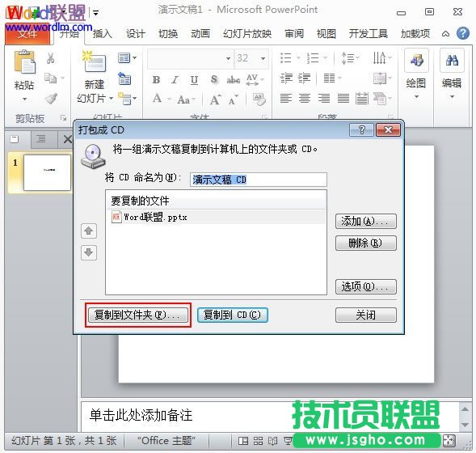476x453 pixels.
Task: Click the notes pane 单击此处添加备注
Action: [x=141, y=415]
